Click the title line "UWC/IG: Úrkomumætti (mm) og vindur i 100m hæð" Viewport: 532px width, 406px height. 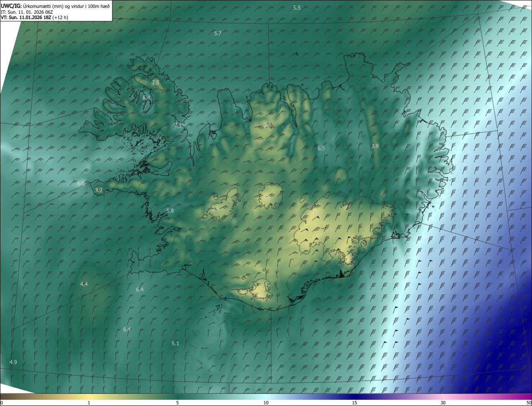55,6
